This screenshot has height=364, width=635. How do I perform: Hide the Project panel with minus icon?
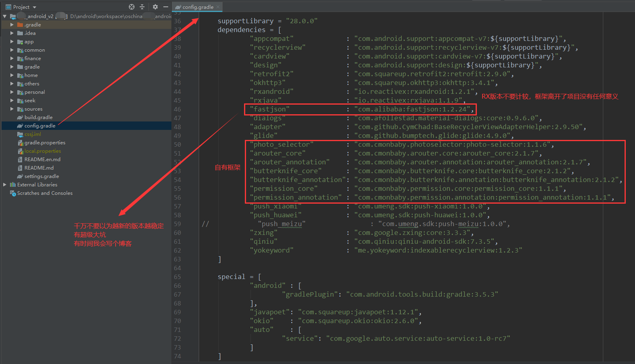click(165, 7)
